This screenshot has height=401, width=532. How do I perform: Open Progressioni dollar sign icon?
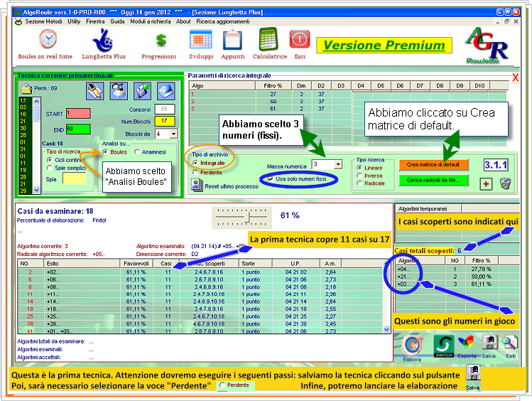tap(161, 41)
